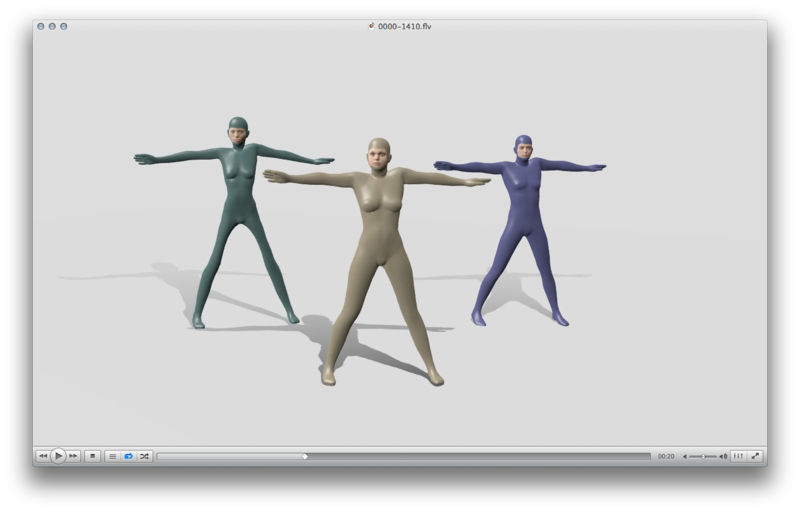Click the play button
Screen dimensions: 800x512
[x=58, y=456]
